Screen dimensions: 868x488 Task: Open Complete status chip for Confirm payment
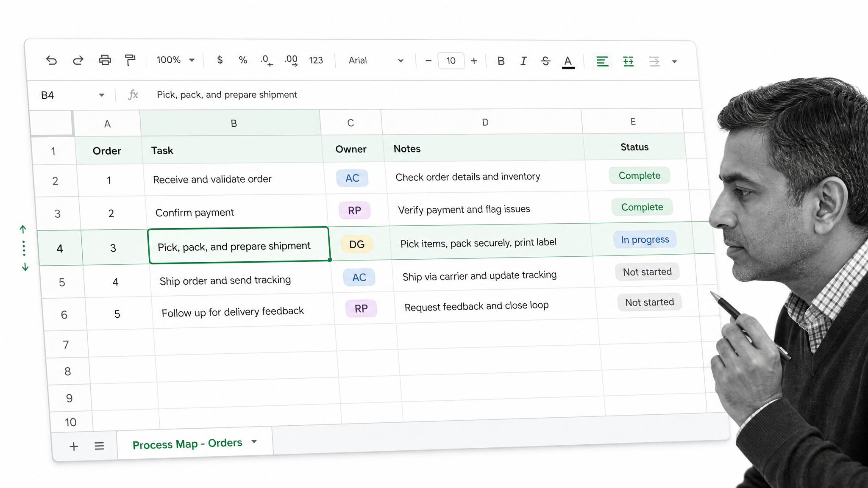[642, 207]
